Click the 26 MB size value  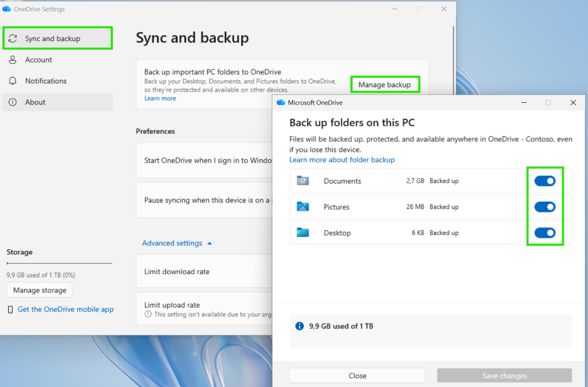tap(415, 207)
